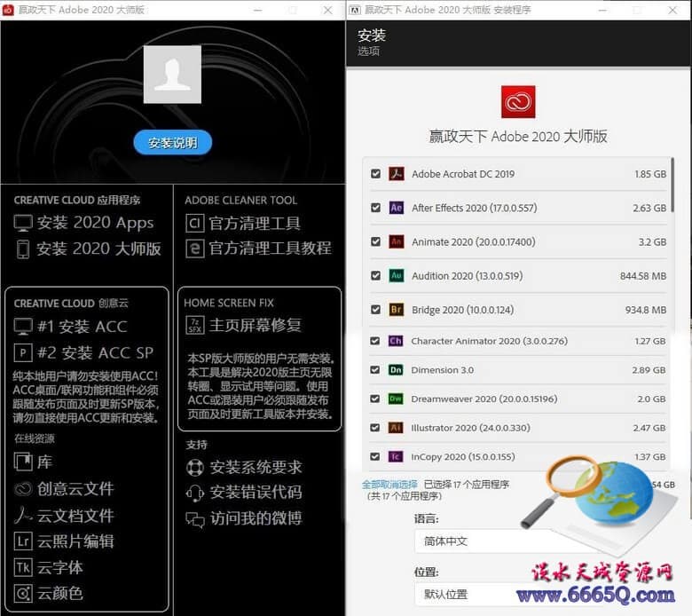Click the Illustrator Ai icon

point(396,428)
